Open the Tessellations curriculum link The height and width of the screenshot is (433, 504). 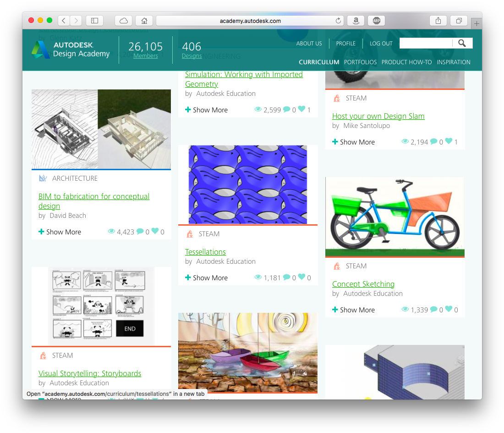click(205, 252)
